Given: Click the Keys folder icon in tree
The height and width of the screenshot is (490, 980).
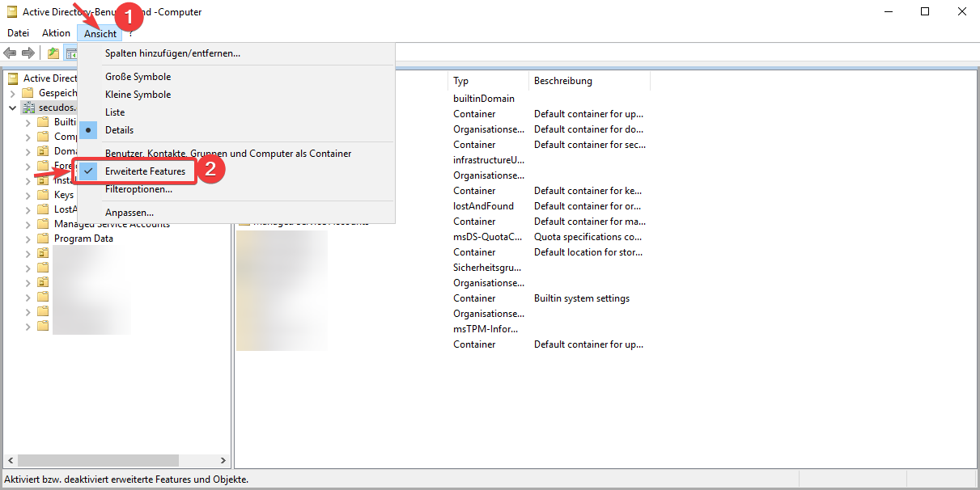Looking at the screenshot, I should (x=44, y=195).
